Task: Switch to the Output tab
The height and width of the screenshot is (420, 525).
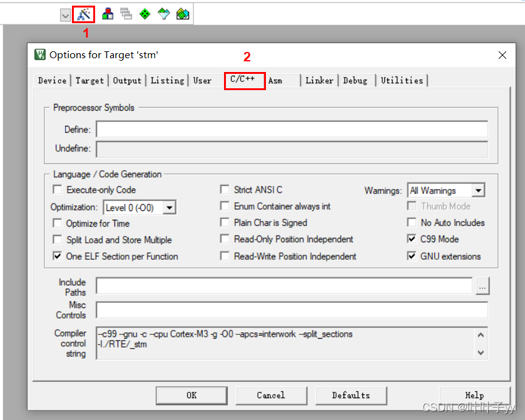Action: (127, 81)
